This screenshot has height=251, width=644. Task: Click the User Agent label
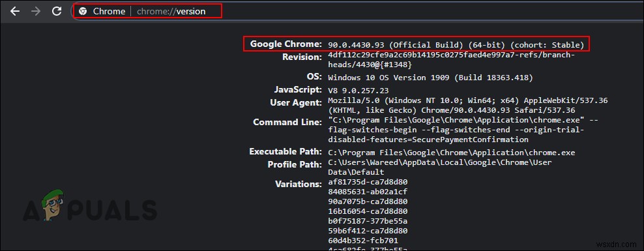coord(296,102)
